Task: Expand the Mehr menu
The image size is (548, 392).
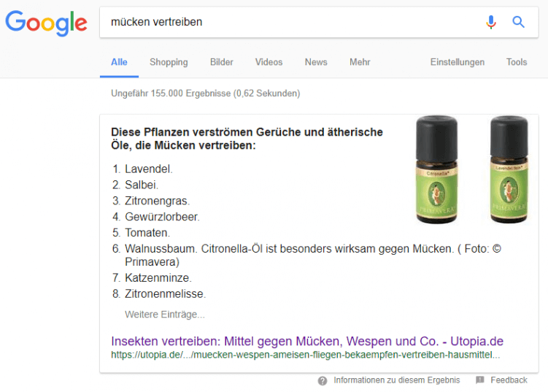Action: tap(360, 62)
